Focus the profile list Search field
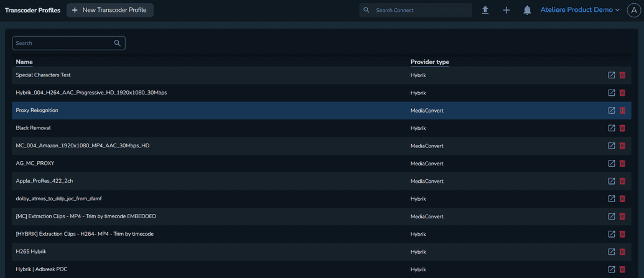The width and height of the screenshot is (644, 278). [x=69, y=43]
